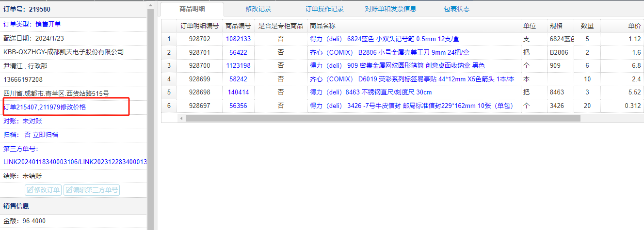Select order detail cell 928698
Viewport: 644px width, 230px height.
pyautogui.click(x=199, y=92)
